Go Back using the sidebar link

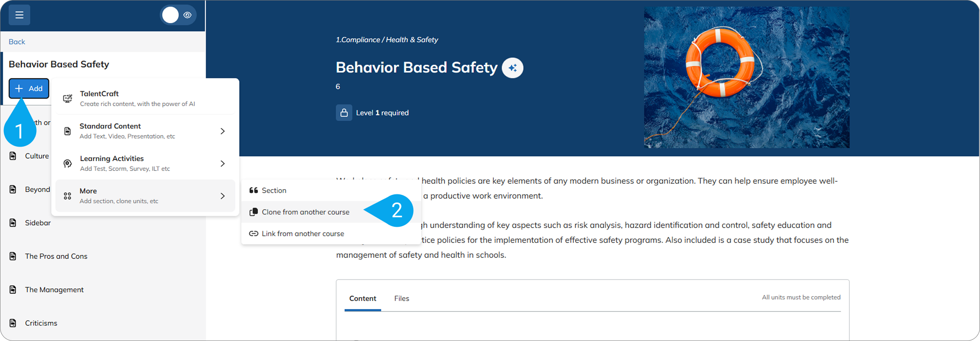(17, 42)
